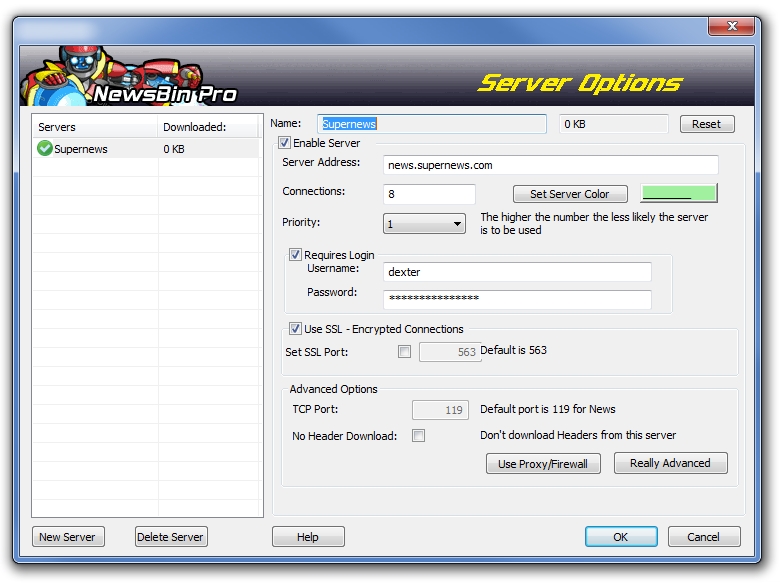Click the Reset button
The height and width of the screenshot is (587, 782).
coord(707,124)
